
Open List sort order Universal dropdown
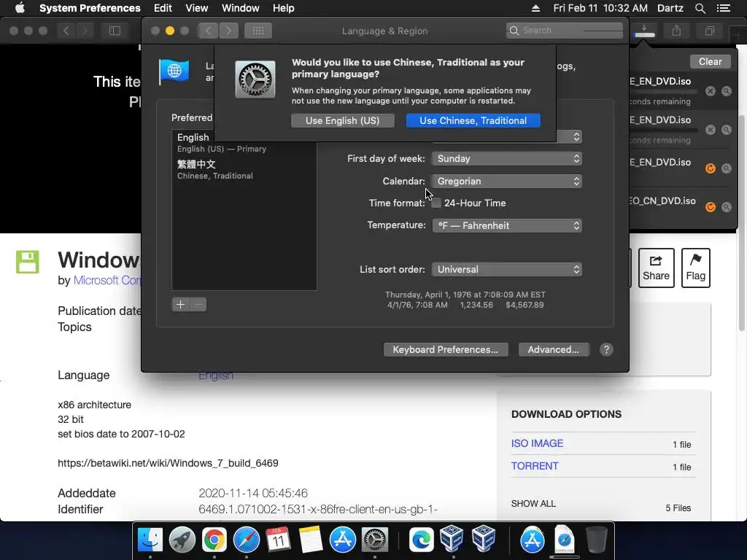click(507, 270)
